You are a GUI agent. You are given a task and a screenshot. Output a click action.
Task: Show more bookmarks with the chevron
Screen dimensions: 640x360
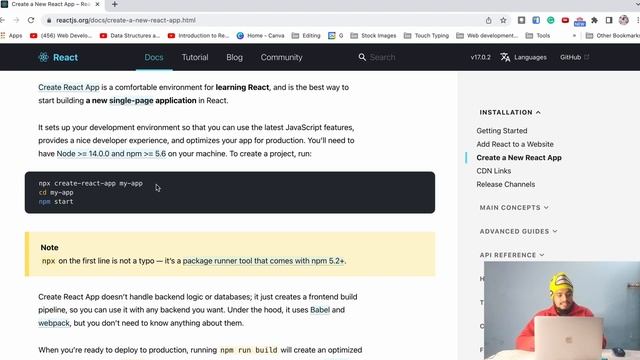click(x=574, y=36)
